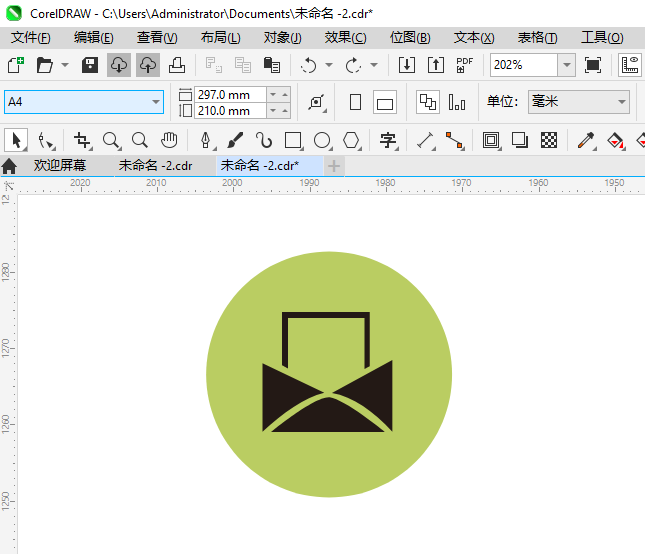This screenshot has width=645, height=554.
Task: Select the Drop shadow tool
Action: (x=520, y=141)
